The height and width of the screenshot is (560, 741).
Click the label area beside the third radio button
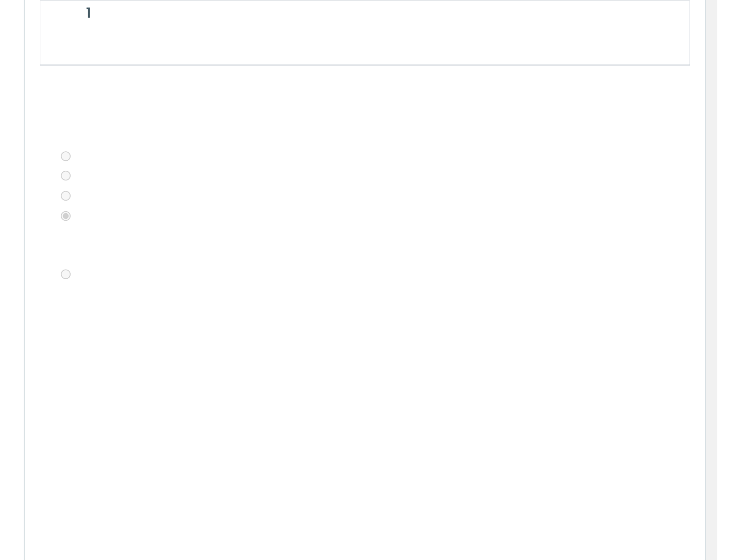101,196
